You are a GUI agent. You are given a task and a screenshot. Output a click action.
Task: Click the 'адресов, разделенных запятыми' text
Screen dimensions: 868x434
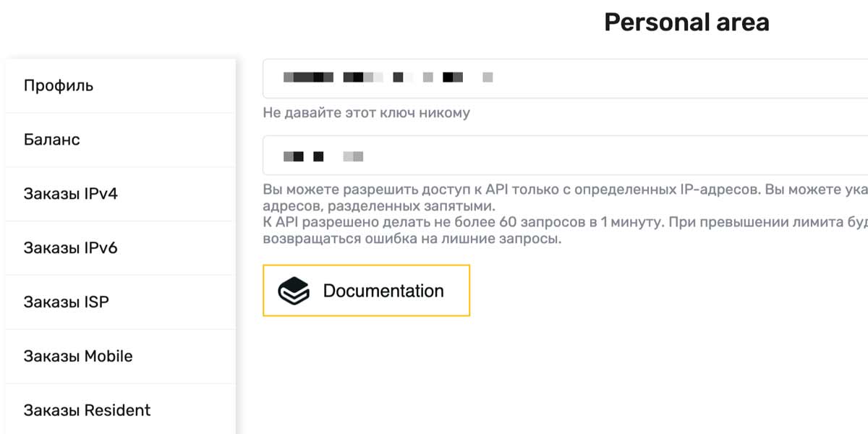pyautogui.click(x=379, y=206)
